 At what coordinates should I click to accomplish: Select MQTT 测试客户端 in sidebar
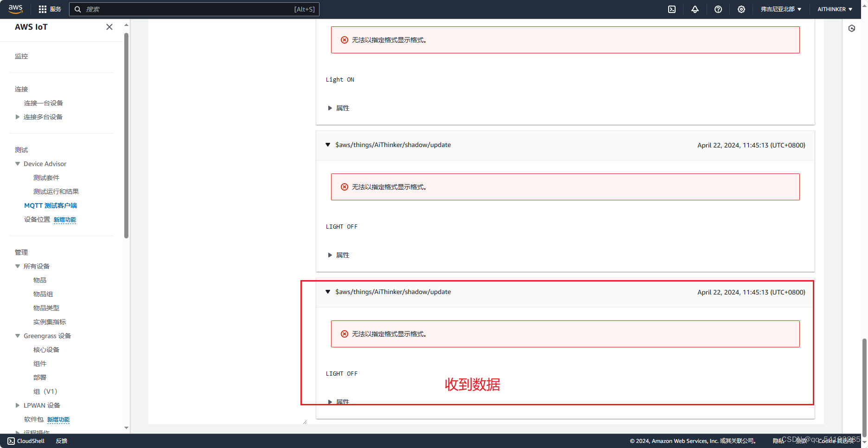(51, 205)
